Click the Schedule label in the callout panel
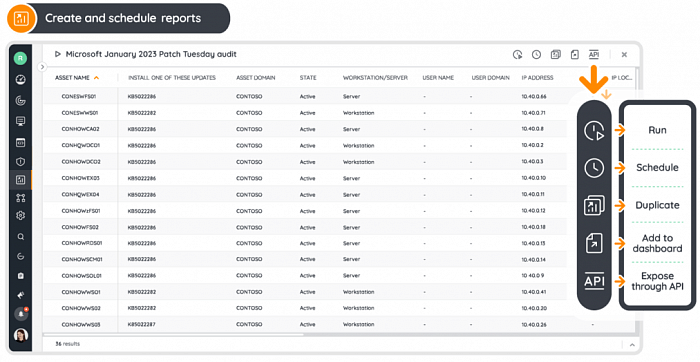 pos(657,168)
